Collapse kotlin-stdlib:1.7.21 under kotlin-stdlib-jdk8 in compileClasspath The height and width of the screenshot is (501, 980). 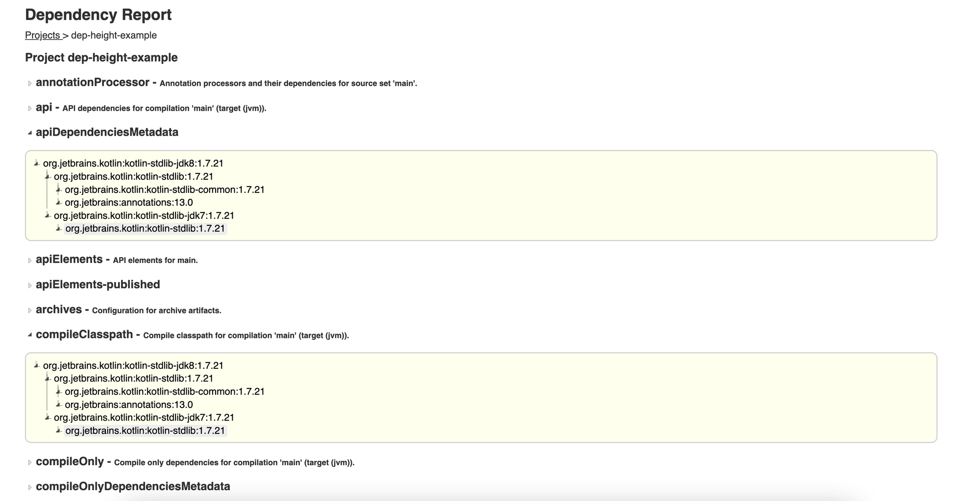pos(48,379)
